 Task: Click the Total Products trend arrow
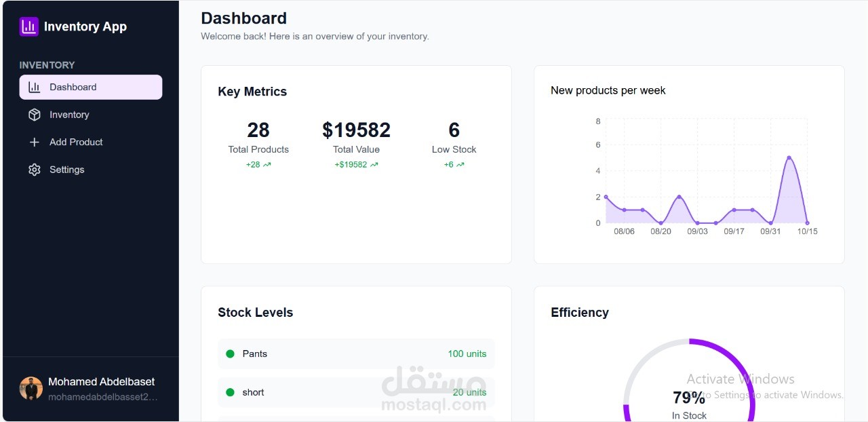tap(267, 165)
